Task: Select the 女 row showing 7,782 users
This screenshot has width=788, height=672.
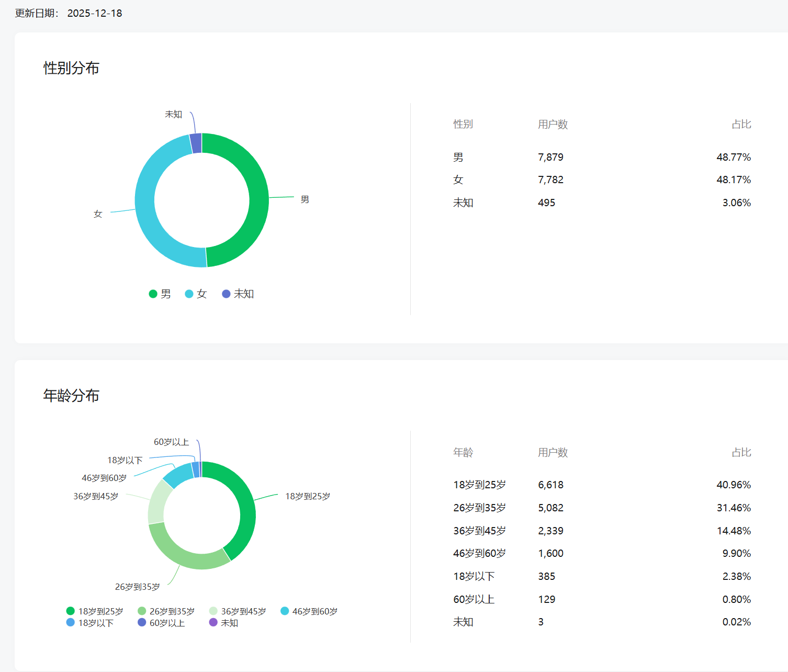Action: click(x=602, y=180)
